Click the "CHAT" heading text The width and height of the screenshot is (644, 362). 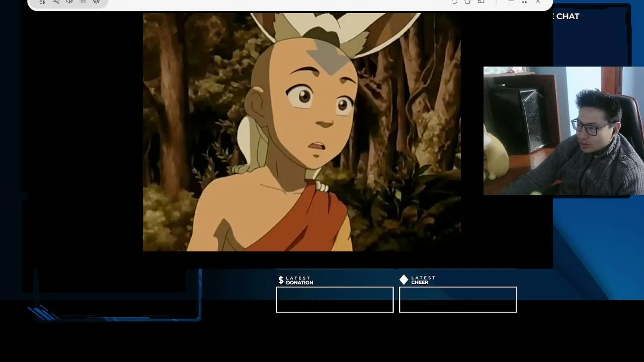pos(568,16)
